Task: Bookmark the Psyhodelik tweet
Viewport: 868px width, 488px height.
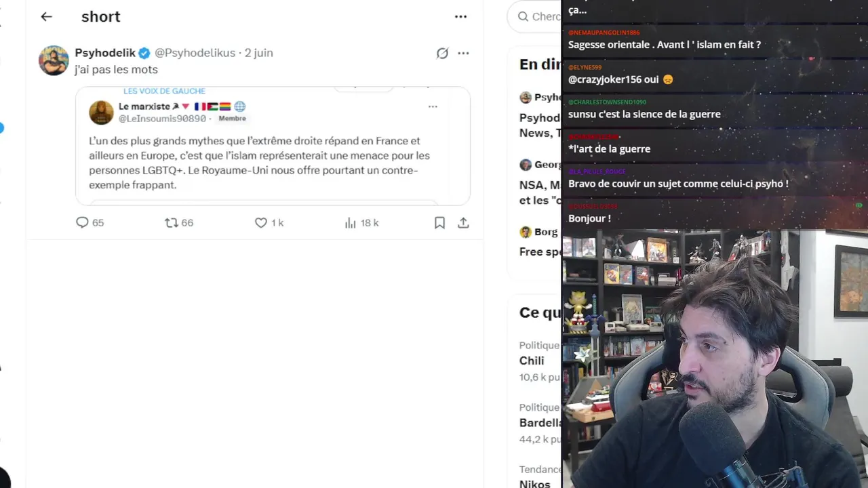Action: point(439,222)
